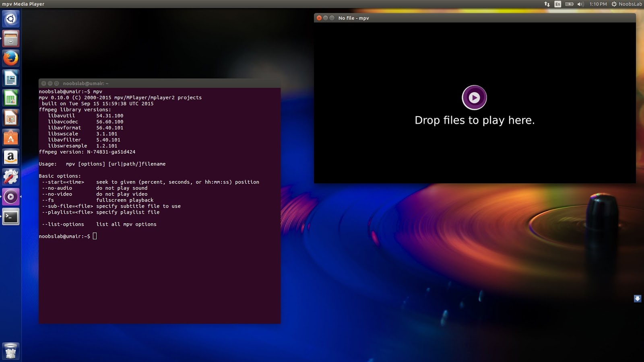Click the "--start=<time>" option text
This screenshot has width=644, height=362.
(63, 182)
